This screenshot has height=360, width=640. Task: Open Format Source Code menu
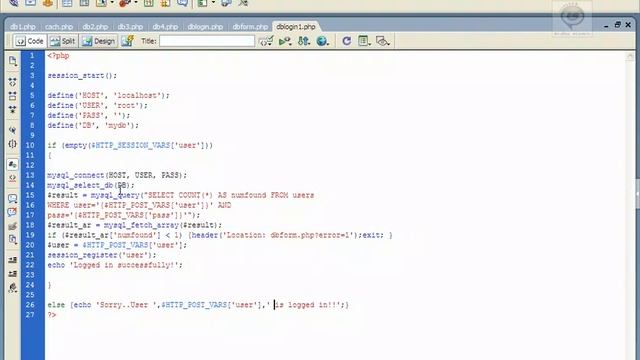[x=13, y=287]
